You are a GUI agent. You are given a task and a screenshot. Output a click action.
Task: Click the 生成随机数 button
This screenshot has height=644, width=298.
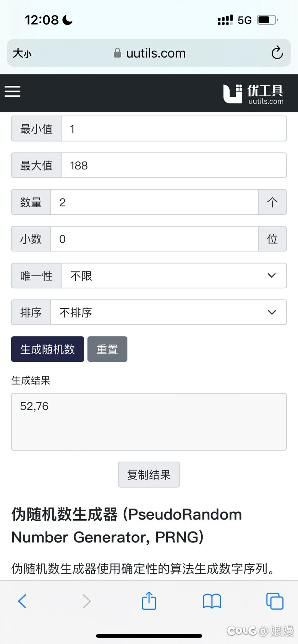coord(47,349)
